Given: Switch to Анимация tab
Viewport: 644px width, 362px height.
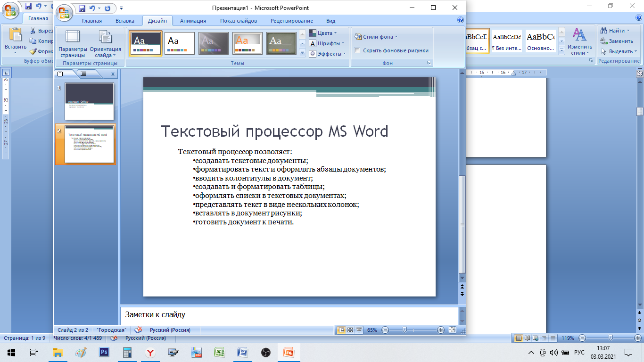Looking at the screenshot, I should [x=193, y=21].
